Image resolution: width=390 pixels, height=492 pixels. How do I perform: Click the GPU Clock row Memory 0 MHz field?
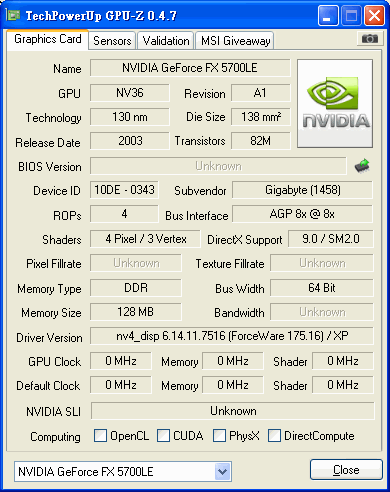point(233,361)
